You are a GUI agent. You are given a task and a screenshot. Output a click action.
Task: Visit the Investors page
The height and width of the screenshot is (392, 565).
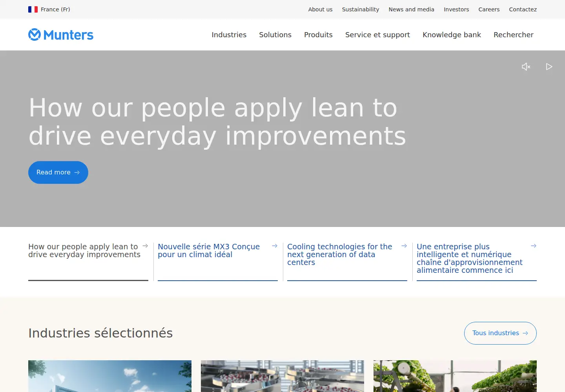point(456,9)
